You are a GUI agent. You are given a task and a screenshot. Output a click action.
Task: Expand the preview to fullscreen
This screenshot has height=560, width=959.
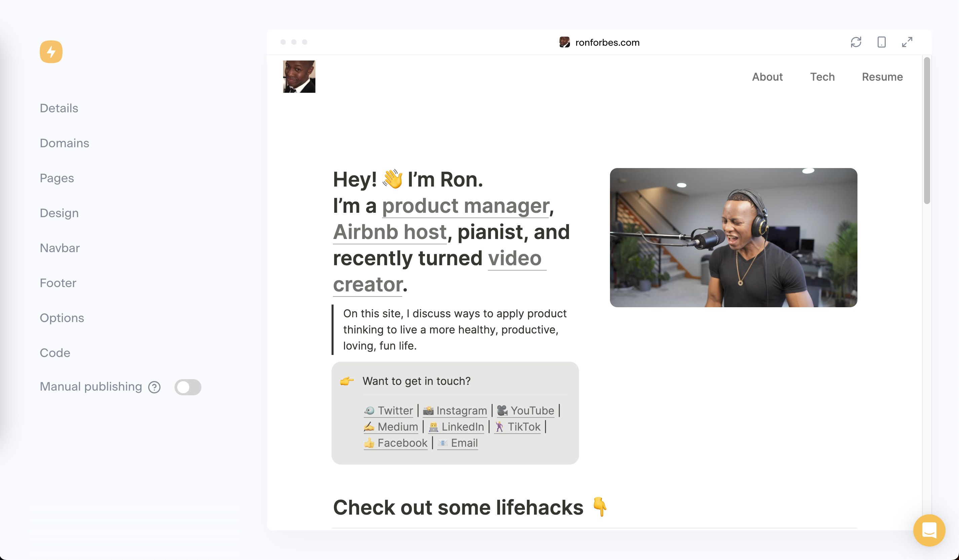907,42
